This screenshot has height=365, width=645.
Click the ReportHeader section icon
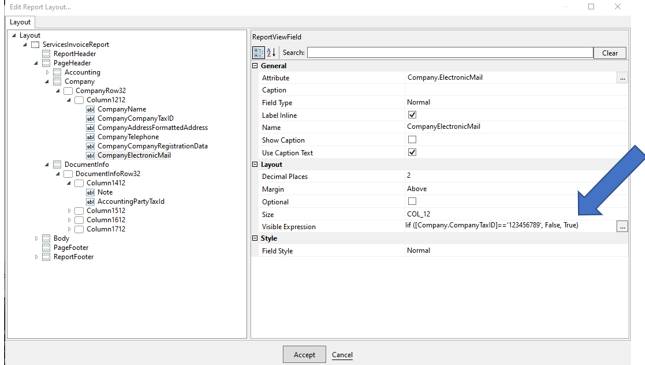click(46, 54)
